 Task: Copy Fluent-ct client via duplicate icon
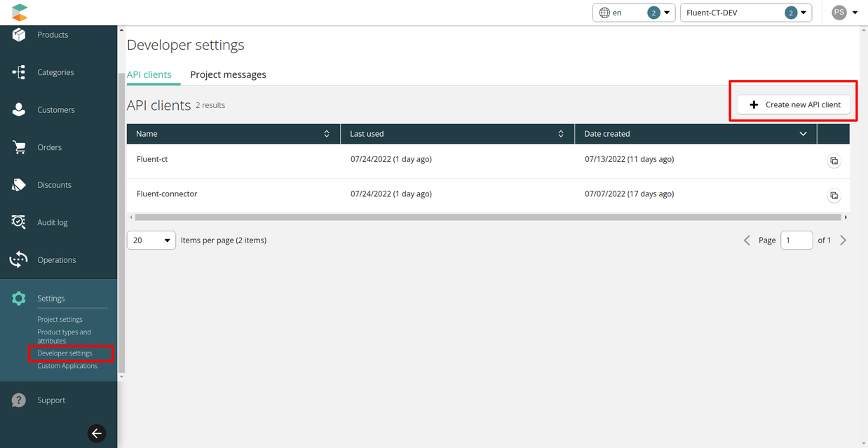834,161
